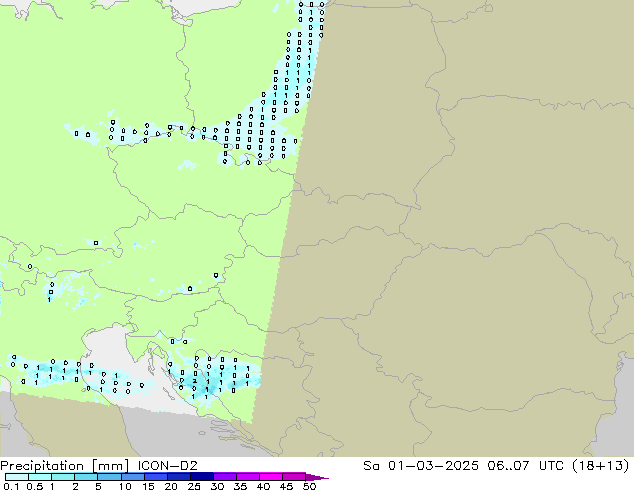Screen dimensions: 634x490
Task: Click the date 'Sa 01-03-2025' text
Action: click(x=421, y=466)
